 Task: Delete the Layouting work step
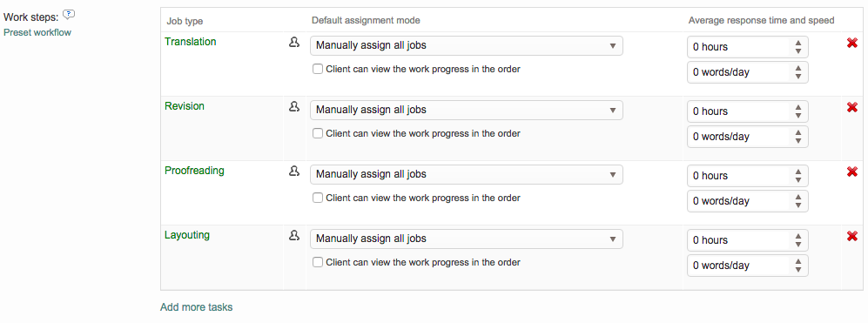pos(852,236)
